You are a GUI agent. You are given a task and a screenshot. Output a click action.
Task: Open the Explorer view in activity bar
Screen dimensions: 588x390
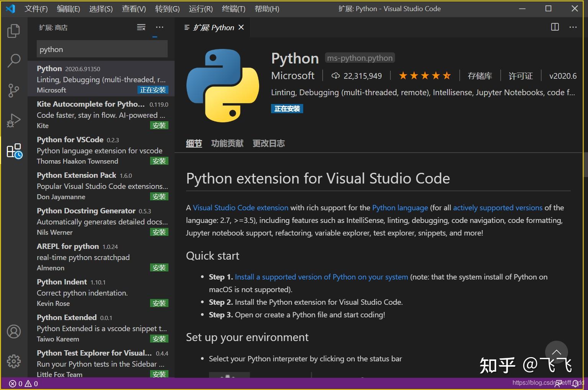pos(14,31)
